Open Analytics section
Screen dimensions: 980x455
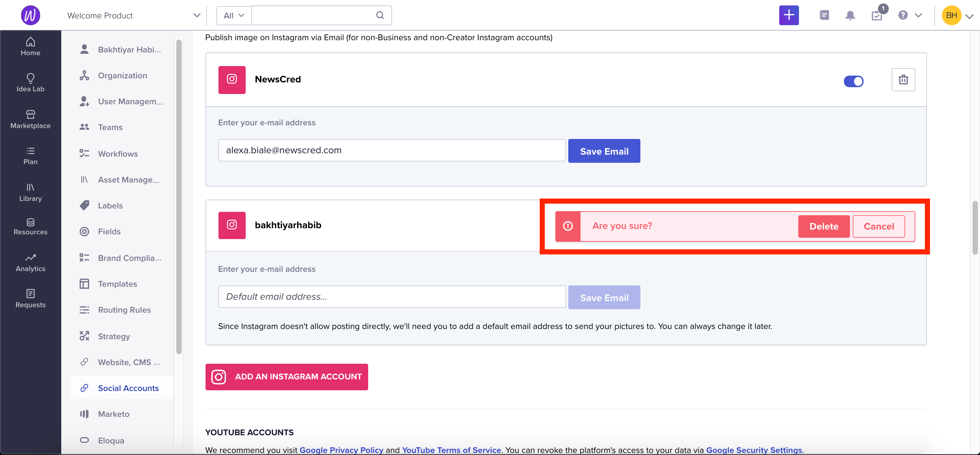pos(30,263)
